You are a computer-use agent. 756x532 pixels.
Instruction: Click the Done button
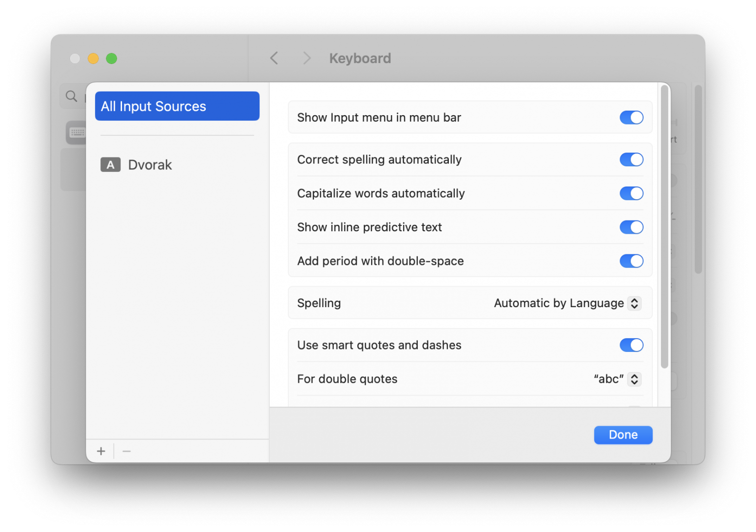click(623, 435)
